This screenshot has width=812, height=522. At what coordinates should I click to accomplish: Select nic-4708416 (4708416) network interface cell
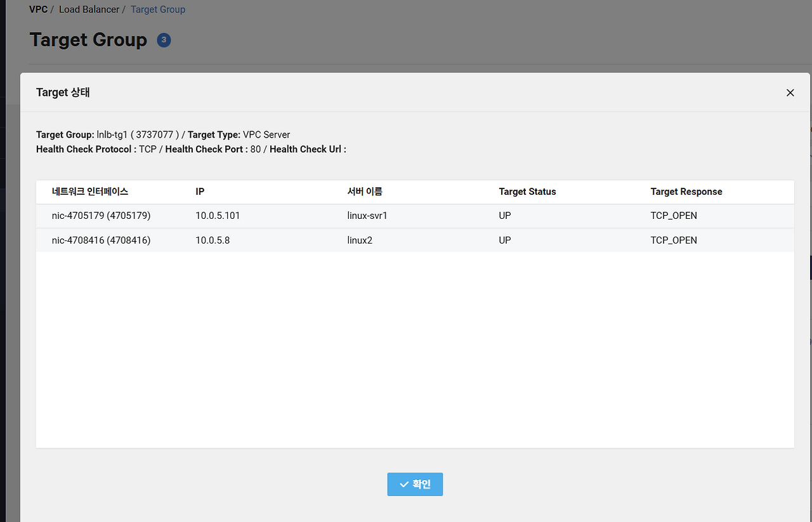pyautogui.click(x=101, y=240)
